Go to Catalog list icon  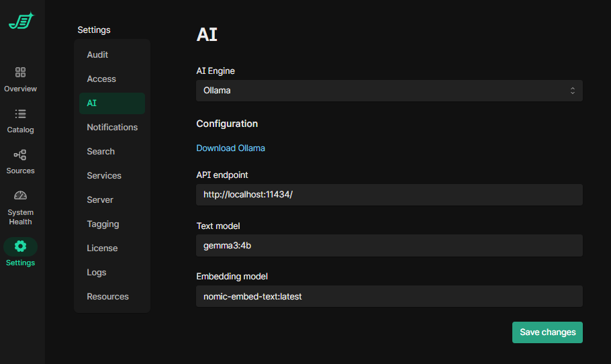(20, 113)
